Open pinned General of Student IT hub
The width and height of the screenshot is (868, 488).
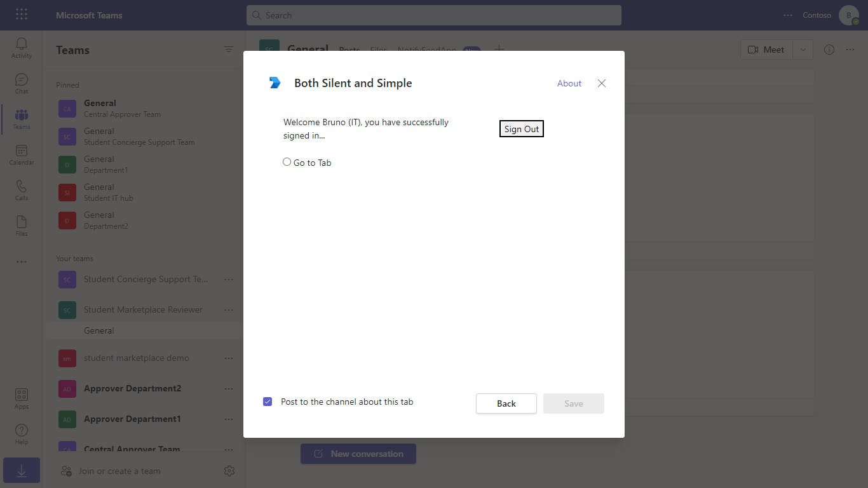click(x=144, y=192)
